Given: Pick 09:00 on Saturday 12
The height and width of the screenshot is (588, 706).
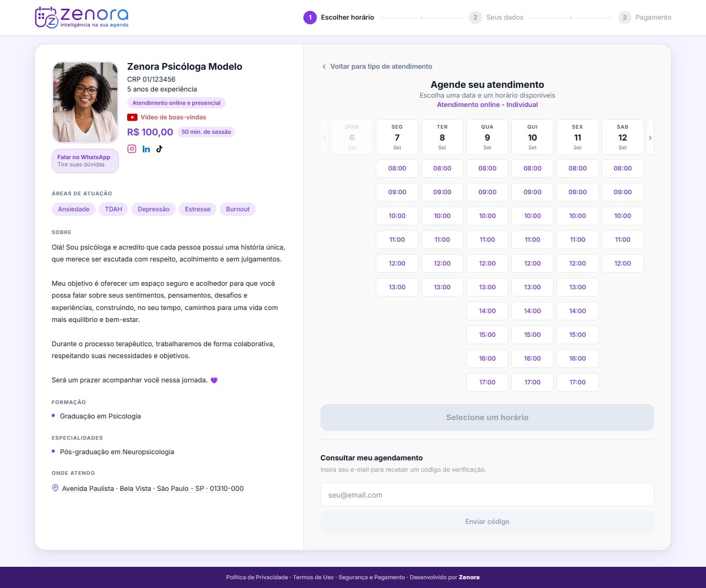Looking at the screenshot, I should (x=623, y=192).
